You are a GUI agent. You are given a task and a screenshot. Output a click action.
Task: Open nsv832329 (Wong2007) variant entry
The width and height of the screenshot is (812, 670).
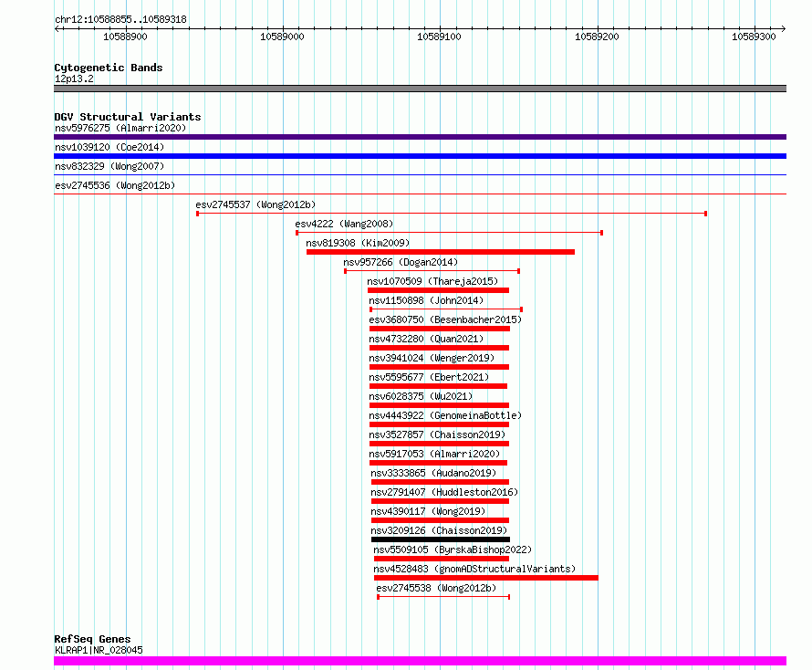109,166
